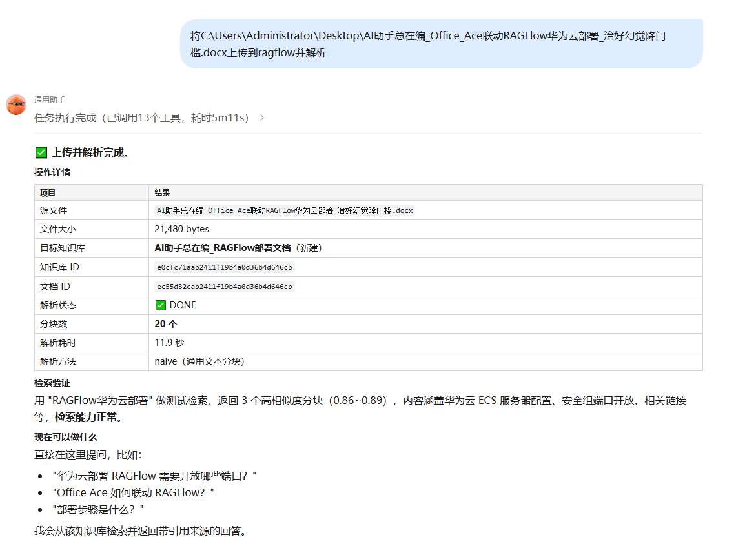Click the 检索验证 heading

(52, 383)
